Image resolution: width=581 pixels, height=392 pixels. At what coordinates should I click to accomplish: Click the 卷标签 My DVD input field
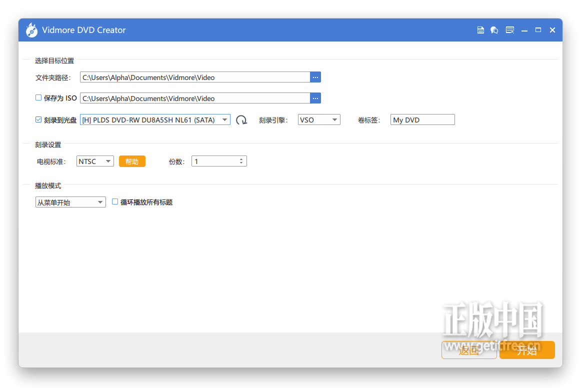pyautogui.click(x=422, y=119)
